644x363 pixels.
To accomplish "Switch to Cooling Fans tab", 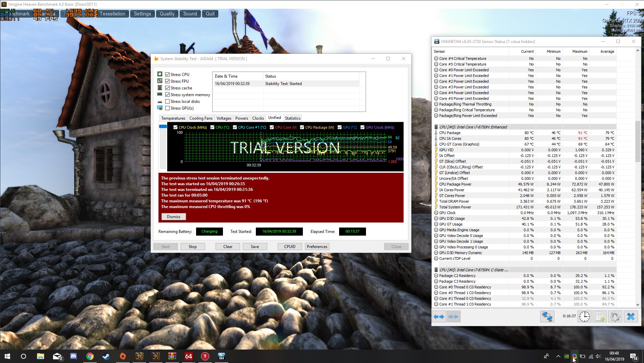I will (201, 118).
